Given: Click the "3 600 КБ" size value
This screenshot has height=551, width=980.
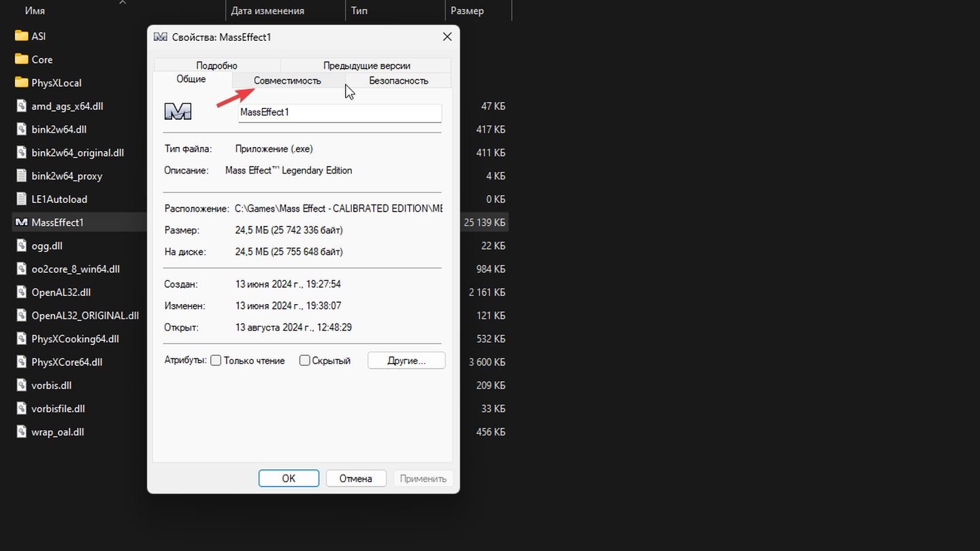Looking at the screenshot, I should 487,362.
